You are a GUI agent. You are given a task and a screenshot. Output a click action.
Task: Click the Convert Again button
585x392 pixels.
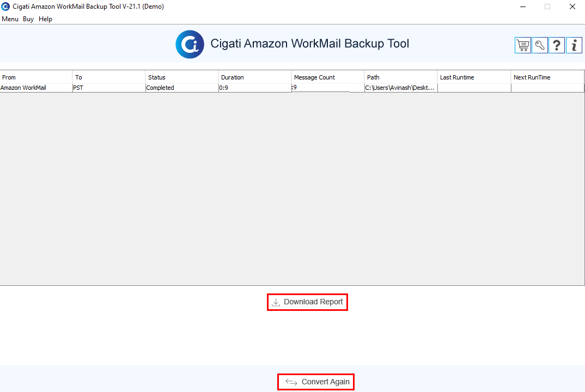pos(316,382)
